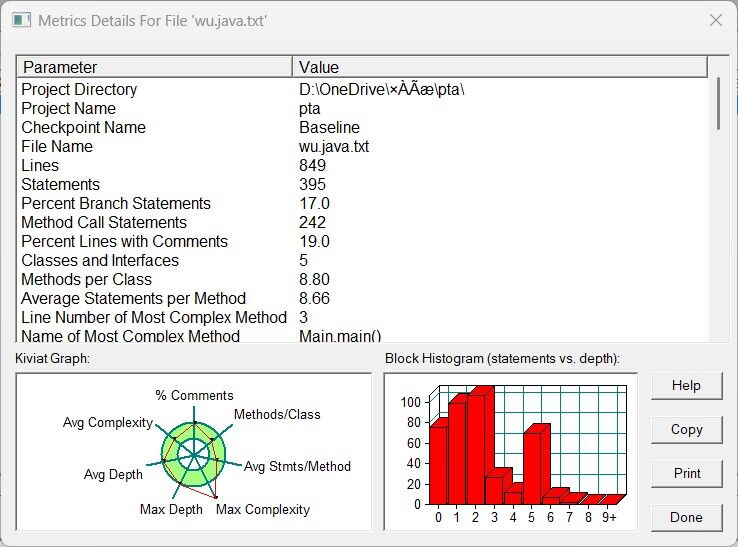Select the Methods per Class row
This screenshot has width=738, height=547.
[x=362, y=279]
